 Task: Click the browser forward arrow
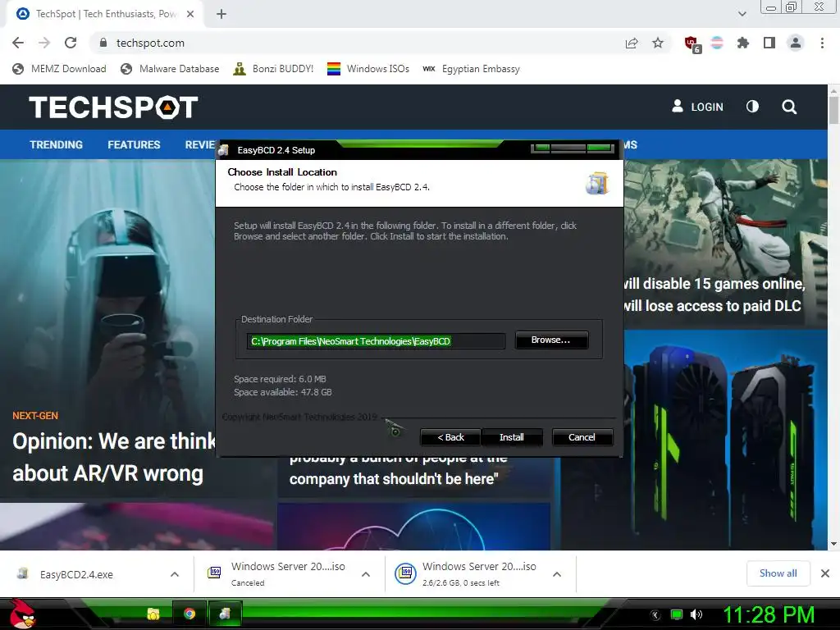click(x=44, y=43)
